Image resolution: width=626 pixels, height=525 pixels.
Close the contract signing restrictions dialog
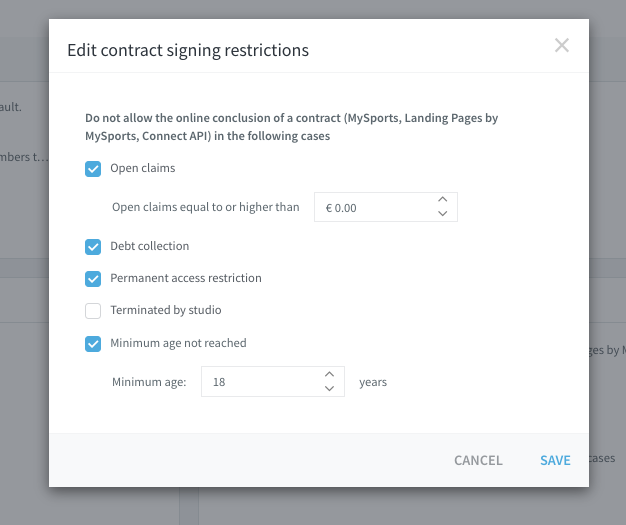[x=561, y=46]
